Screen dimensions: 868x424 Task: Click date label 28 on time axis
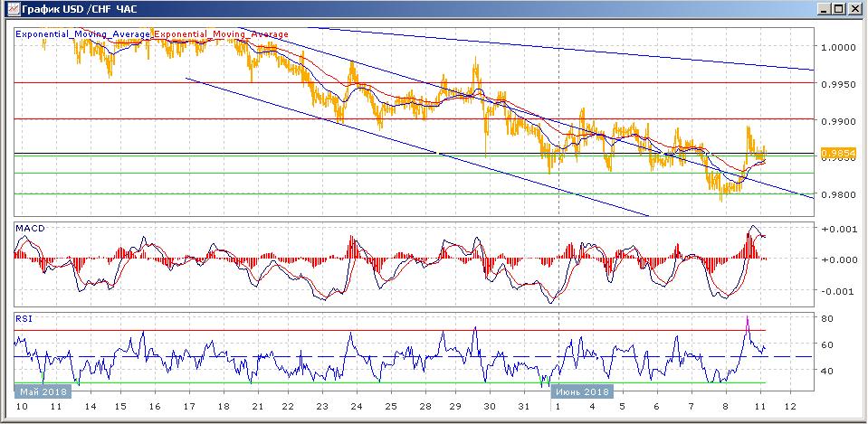point(424,407)
